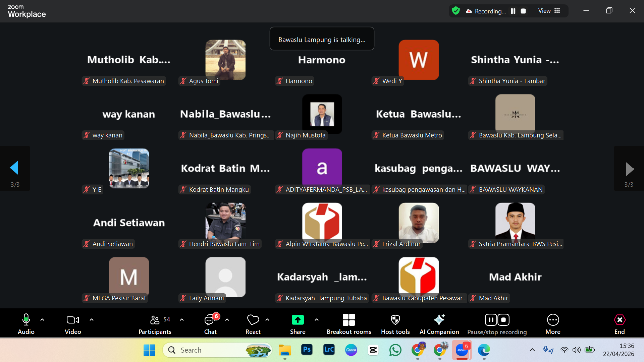Click the encryption shield icon
This screenshot has width=644, height=362.
(456, 11)
